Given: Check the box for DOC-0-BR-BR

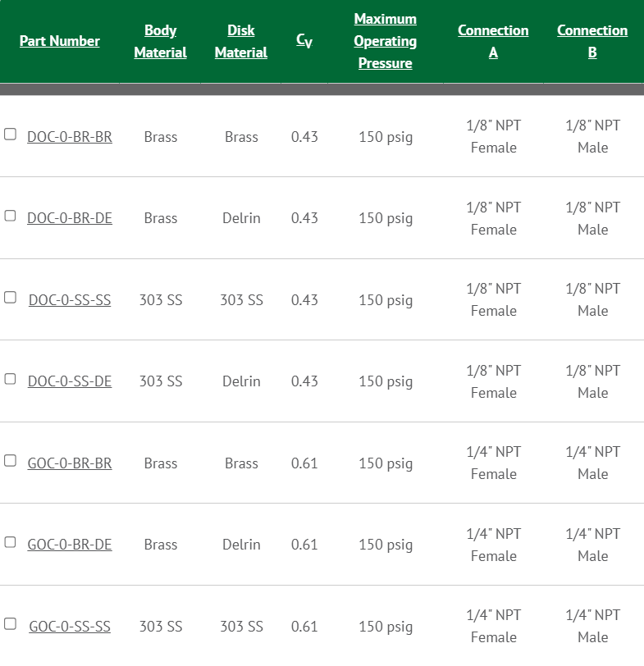Looking at the screenshot, I should (10, 135).
